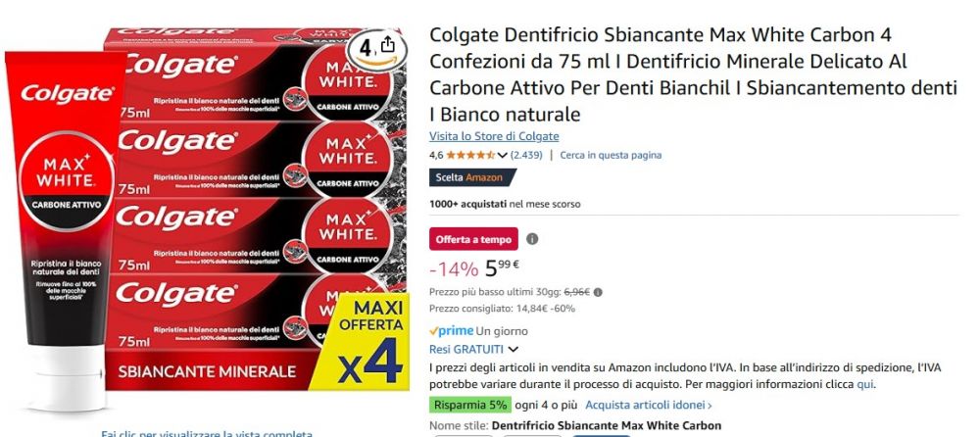The image size is (980, 437).
Task: Open full view of product image
Action: click(206, 433)
